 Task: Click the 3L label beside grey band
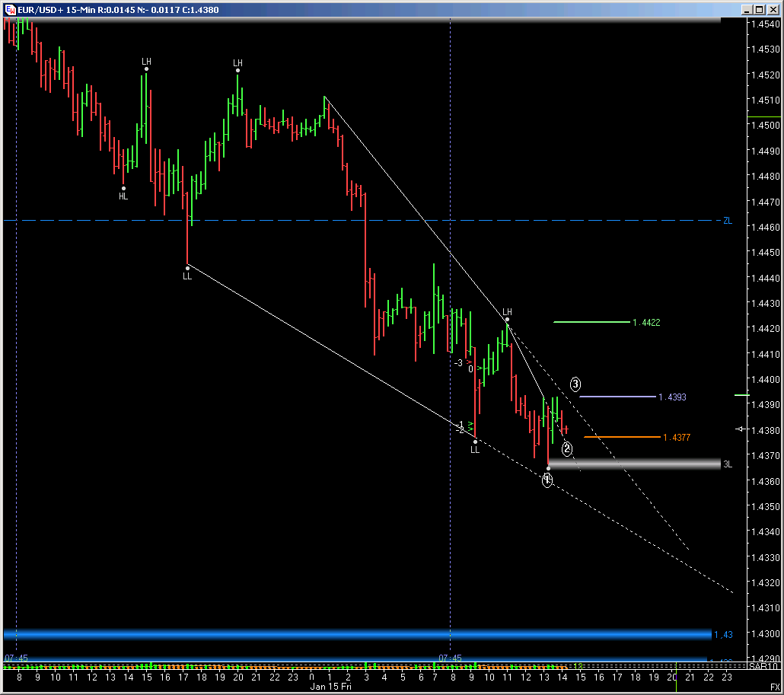pos(728,464)
